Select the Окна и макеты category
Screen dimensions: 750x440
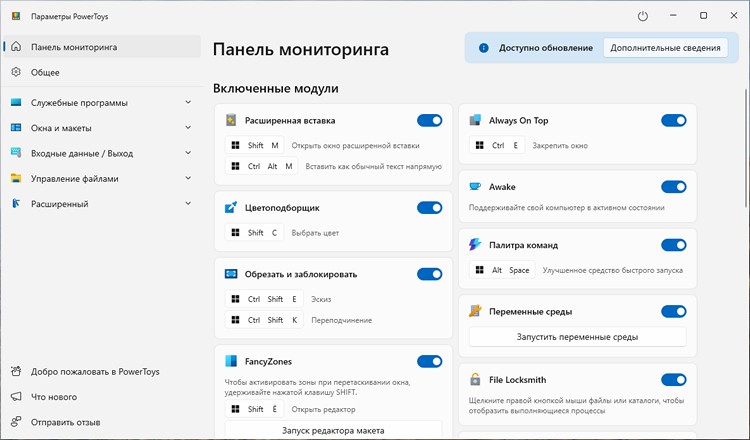click(x=102, y=128)
